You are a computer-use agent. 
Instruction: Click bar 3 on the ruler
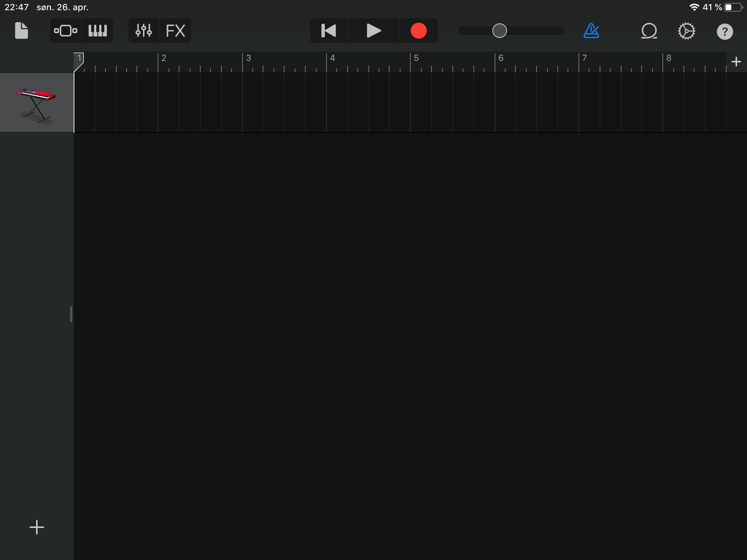[248, 59]
